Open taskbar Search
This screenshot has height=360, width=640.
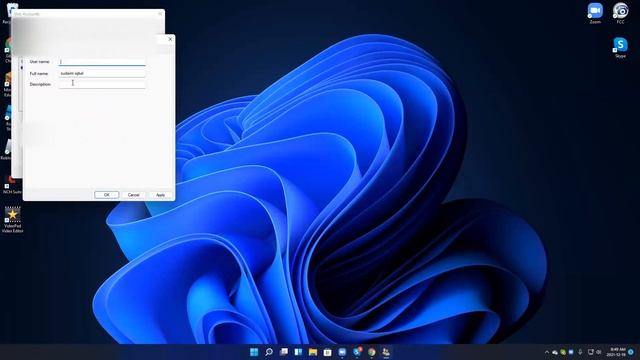pyautogui.click(x=269, y=352)
